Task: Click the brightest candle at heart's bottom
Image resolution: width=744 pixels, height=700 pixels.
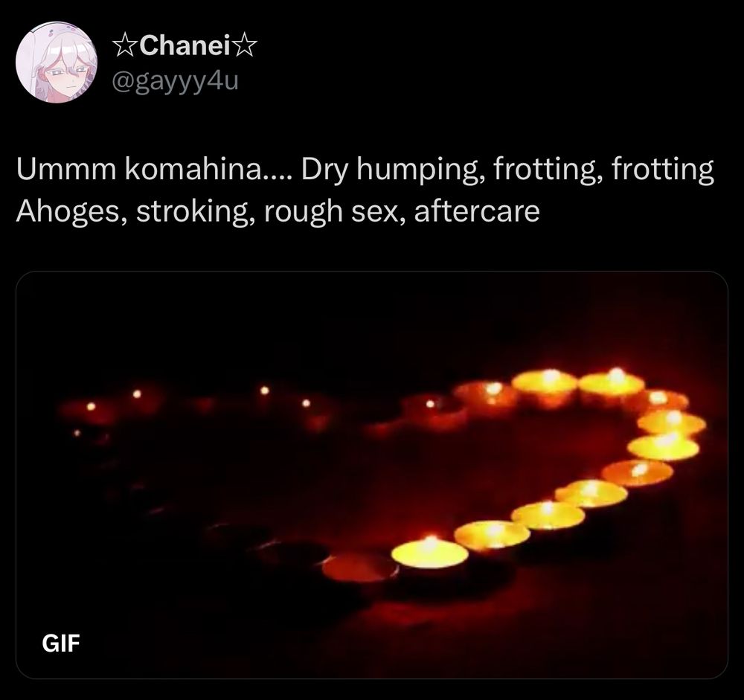Action: click(x=430, y=553)
